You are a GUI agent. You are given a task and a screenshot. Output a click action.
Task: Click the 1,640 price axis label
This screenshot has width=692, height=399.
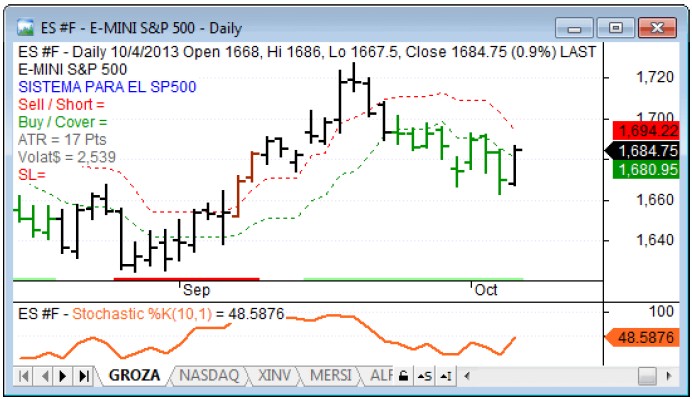point(654,240)
